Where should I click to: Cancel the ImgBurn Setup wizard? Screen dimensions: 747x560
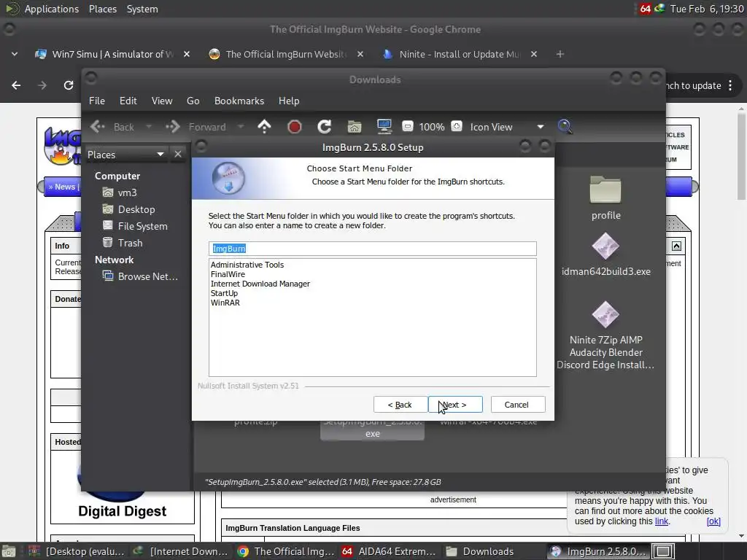[518, 404]
